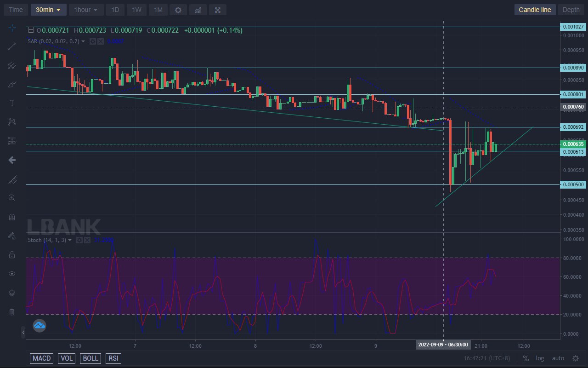Screen dimensions: 588x368
Task: Select the 1M timeframe
Action: tap(158, 10)
